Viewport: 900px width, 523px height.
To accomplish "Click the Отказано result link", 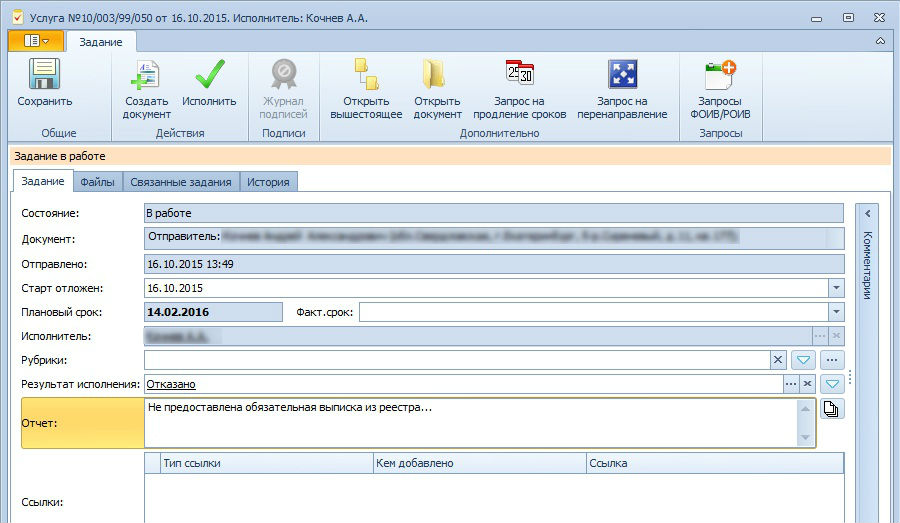I will tap(171, 384).
